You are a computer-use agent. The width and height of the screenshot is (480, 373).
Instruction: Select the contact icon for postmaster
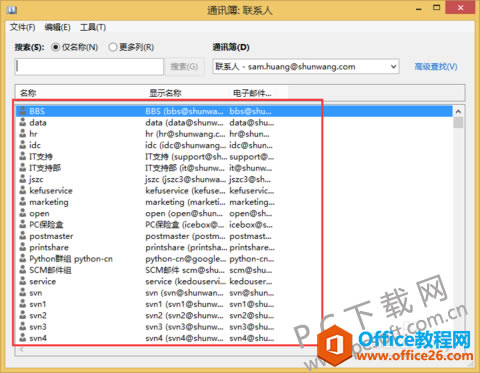(22, 236)
